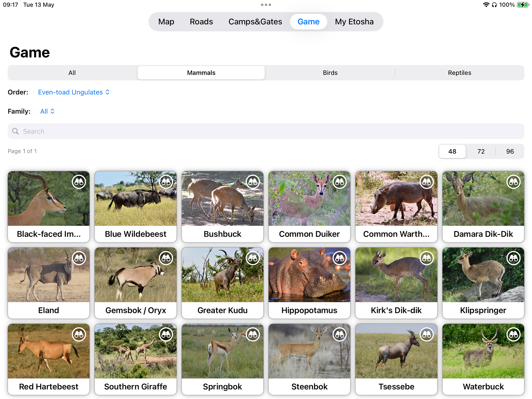This screenshot has height=399, width=532.
Task: Select the Mammals segment
Action: pyautogui.click(x=201, y=73)
